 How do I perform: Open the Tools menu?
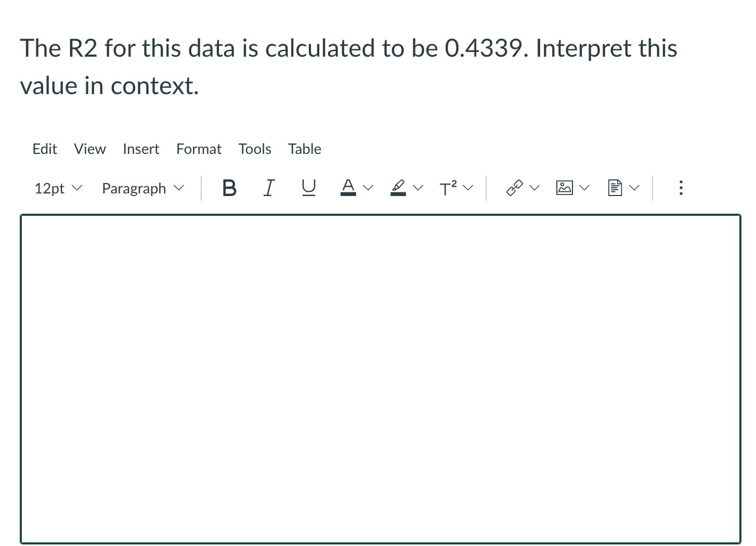pos(255,149)
